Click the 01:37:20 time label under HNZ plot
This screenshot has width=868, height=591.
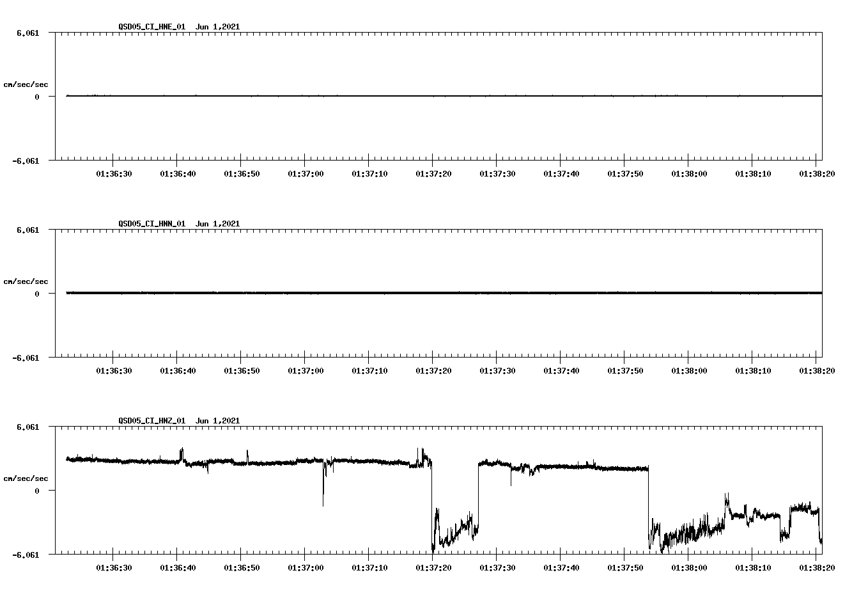[x=433, y=567]
